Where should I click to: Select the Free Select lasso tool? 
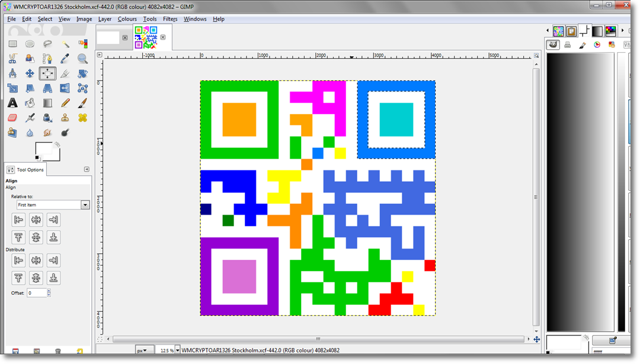coord(47,44)
